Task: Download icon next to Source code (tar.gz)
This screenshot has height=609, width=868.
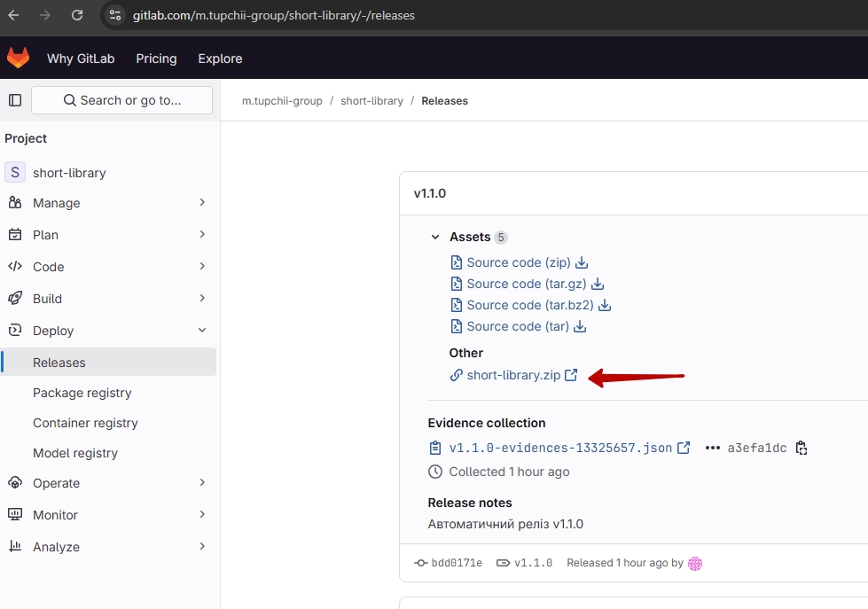Action: tap(598, 284)
